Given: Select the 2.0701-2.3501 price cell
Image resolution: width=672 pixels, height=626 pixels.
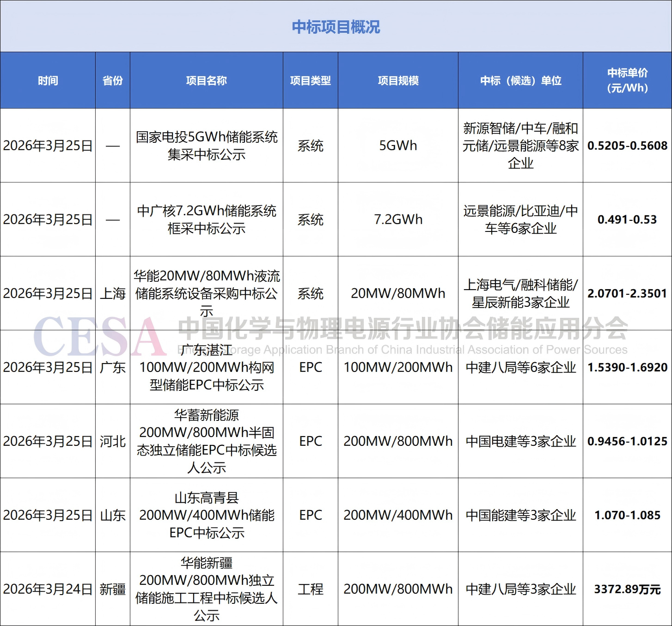Looking at the screenshot, I should [627, 293].
